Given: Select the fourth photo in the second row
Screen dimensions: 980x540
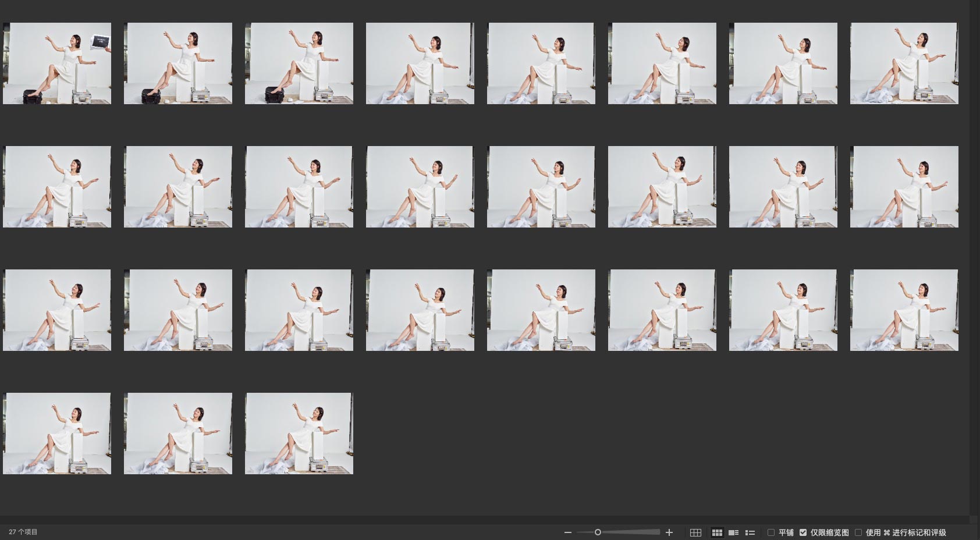Looking at the screenshot, I should click(x=420, y=187).
